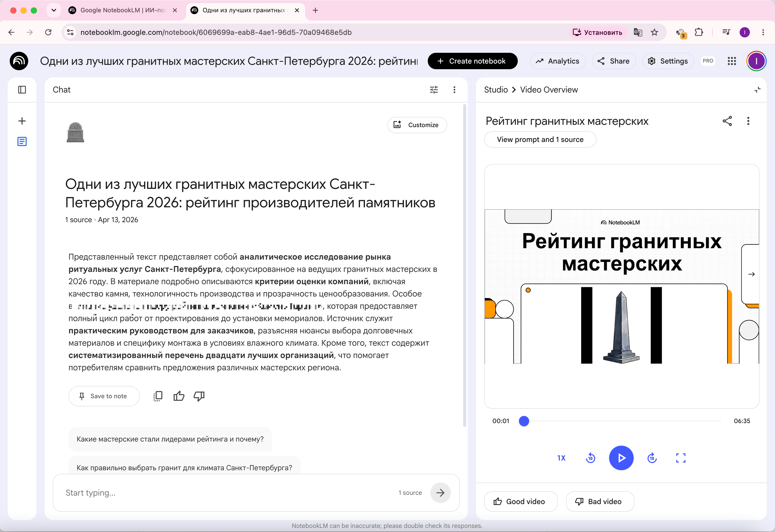Screen dimensions: 775x532
Task: Click browser back arrow
Action: pyautogui.click(x=11, y=32)
